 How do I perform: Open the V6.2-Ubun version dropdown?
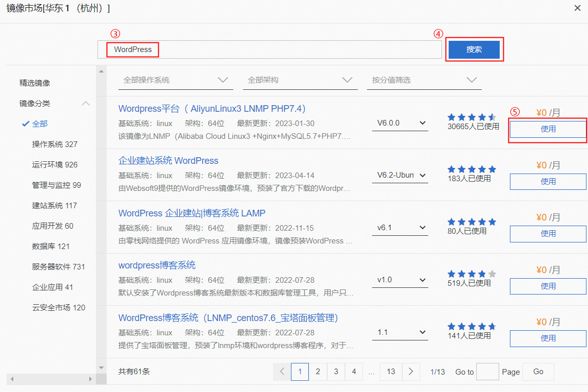[400, 175]
